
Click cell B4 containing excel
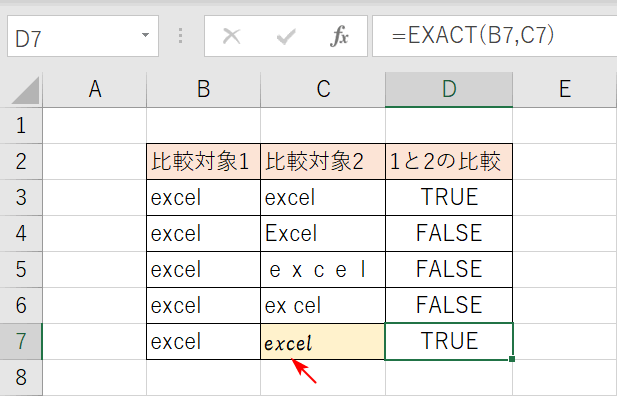[x=203, y=233]
